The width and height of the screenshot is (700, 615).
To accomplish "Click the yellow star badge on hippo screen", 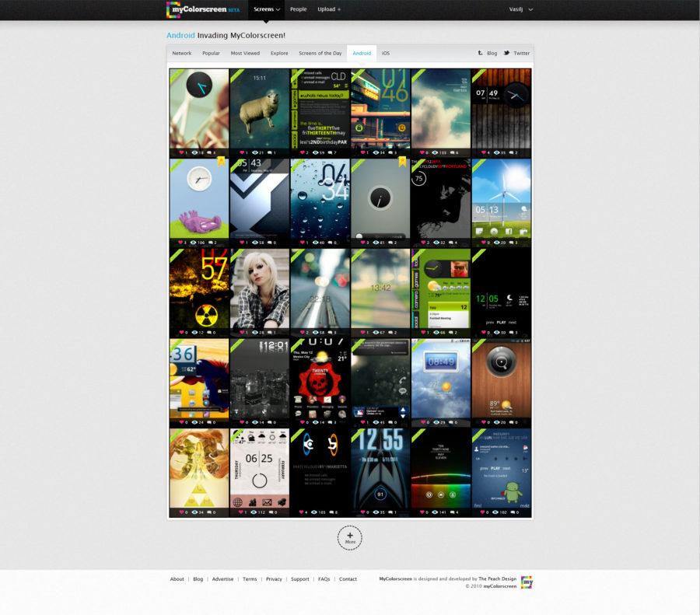I will point(221,161).
